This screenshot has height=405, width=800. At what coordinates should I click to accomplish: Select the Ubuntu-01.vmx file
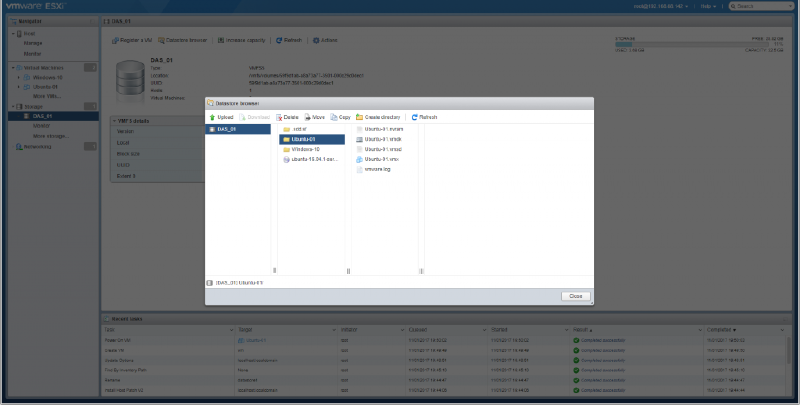click(x=381, y=159)
